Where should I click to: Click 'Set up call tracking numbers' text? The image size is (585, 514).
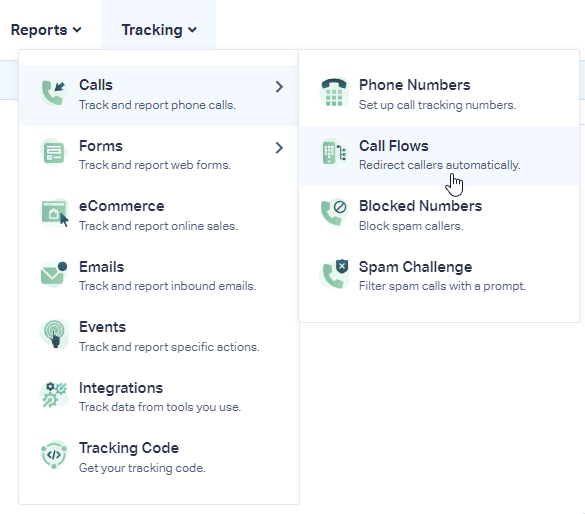[437, 105]
